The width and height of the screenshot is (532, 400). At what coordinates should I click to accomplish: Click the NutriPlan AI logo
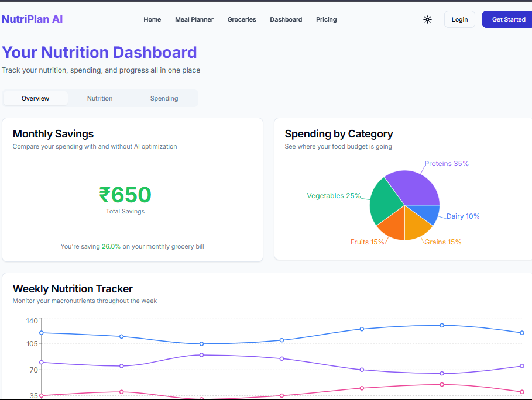32,19
